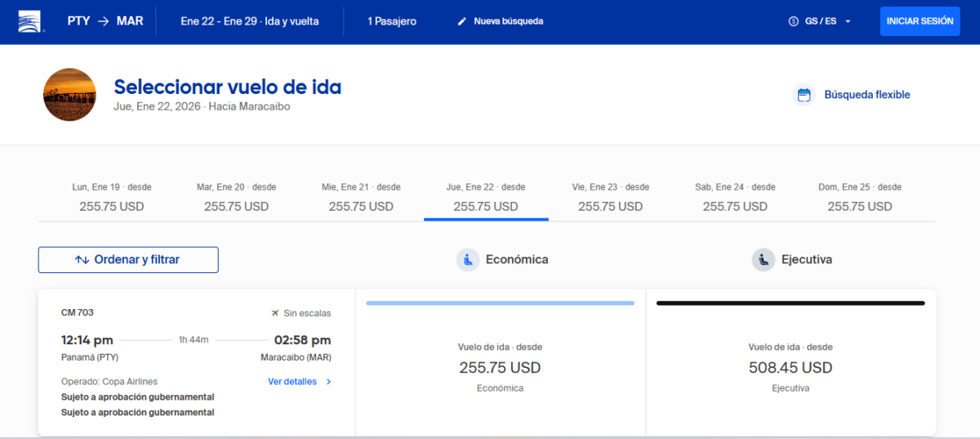Viewport: 980px width, 439px height.
Task: Select the Económica fare 255.75 USD
Action: coord(501,362)
